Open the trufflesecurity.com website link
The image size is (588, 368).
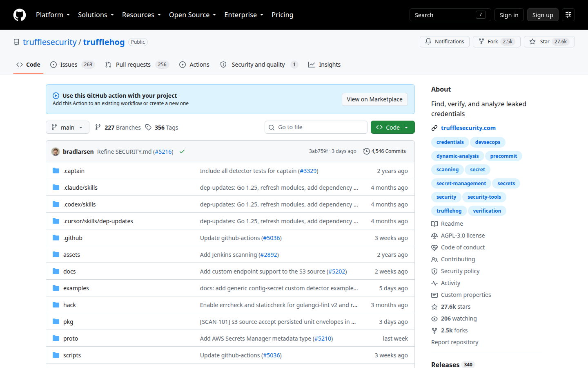468,128
